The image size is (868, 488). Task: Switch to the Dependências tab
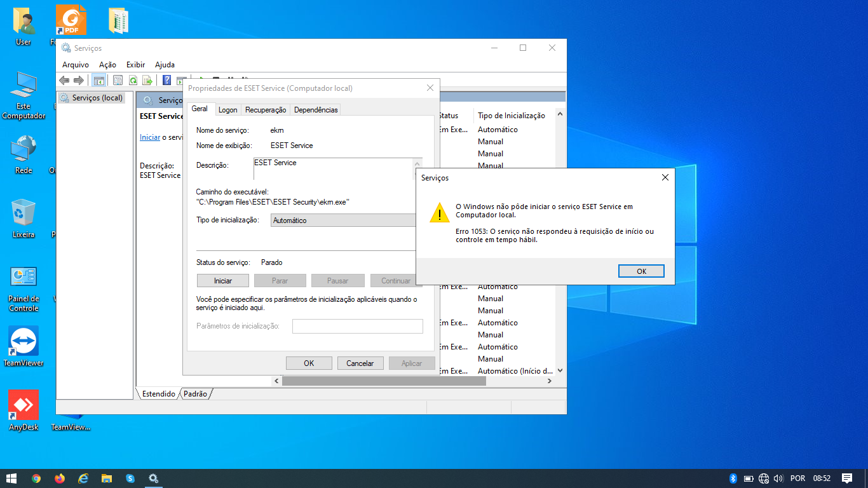[x=316, y=110]
